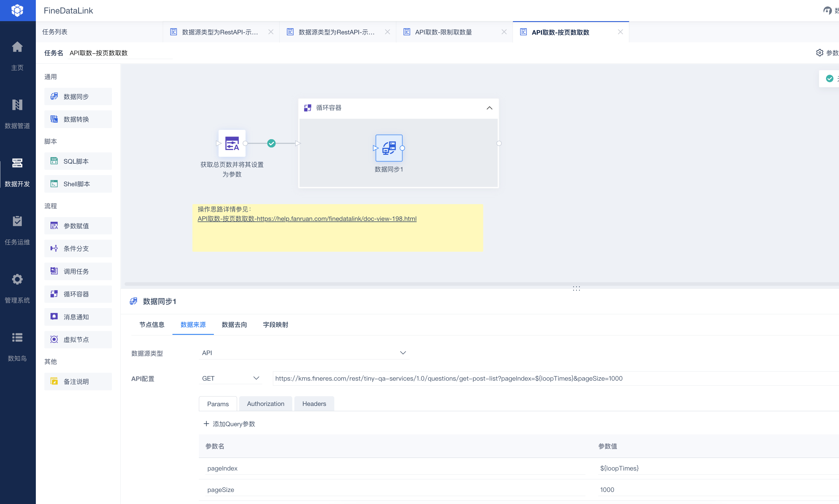Switch to the 字段映射 tab
The height and width of the screenshot is (504, 839).
tap(275, 325)
